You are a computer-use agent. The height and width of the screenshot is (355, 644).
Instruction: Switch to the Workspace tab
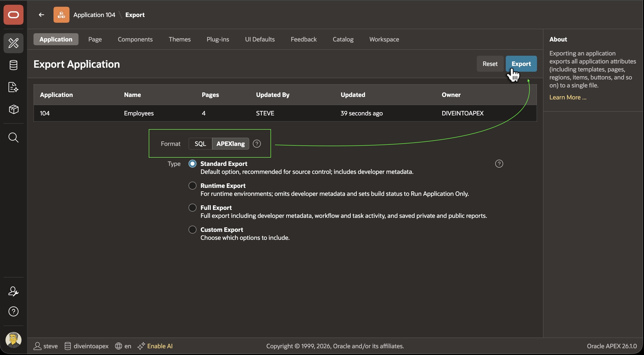pyautogui.click(x=384, y=39)
